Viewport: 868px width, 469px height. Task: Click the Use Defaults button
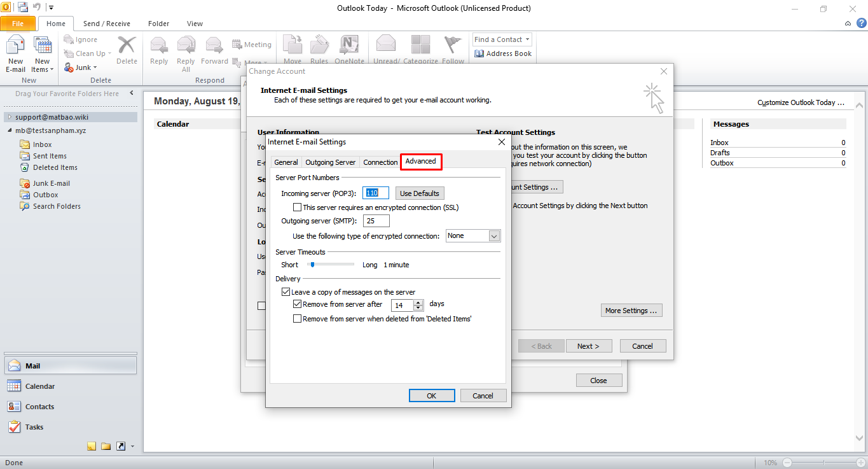click(419, 193)
